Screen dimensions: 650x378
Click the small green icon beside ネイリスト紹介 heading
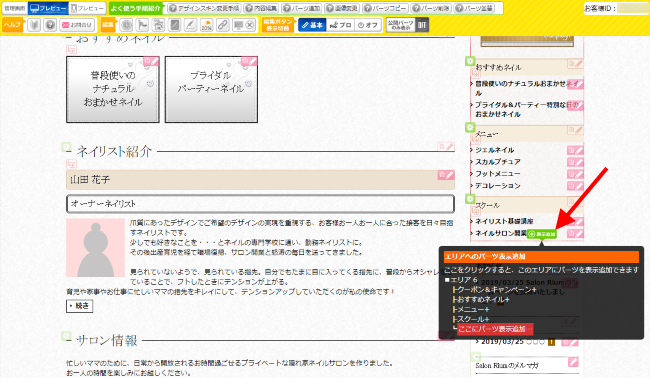[x=66, y=147]
